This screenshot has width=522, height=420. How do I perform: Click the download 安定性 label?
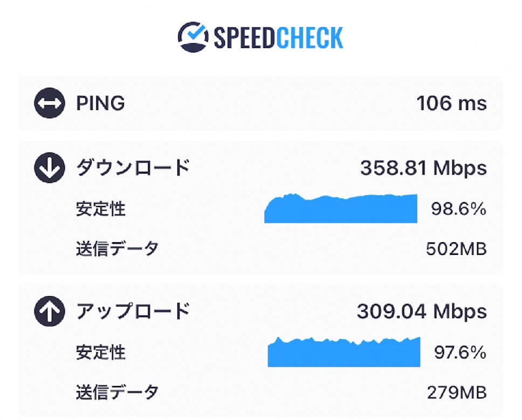(101, 209)
